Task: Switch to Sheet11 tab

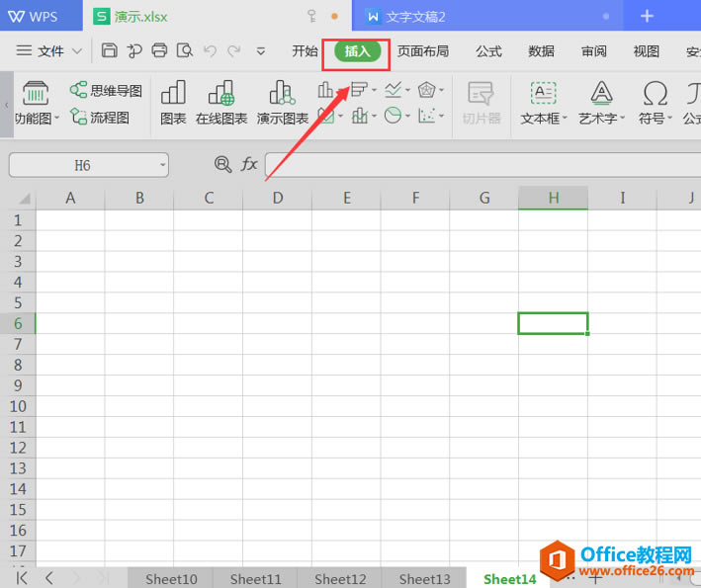Action: click(255, 579)
